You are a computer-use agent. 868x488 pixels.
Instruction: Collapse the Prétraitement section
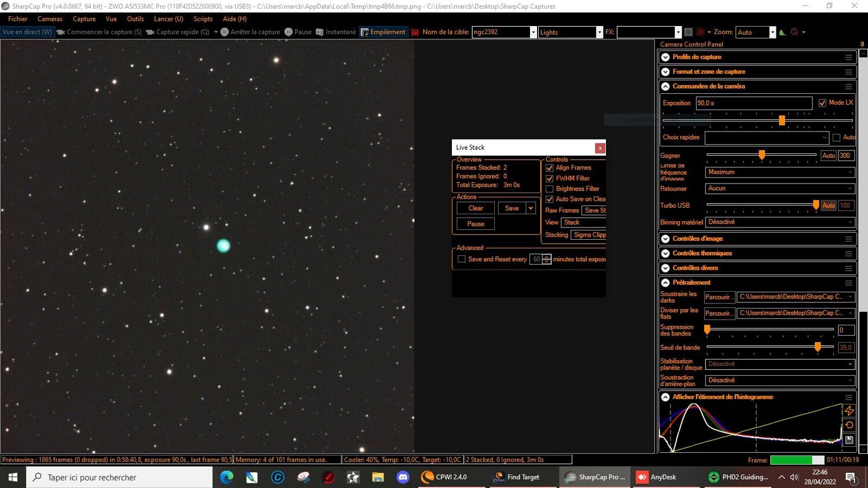coord(665,282)
